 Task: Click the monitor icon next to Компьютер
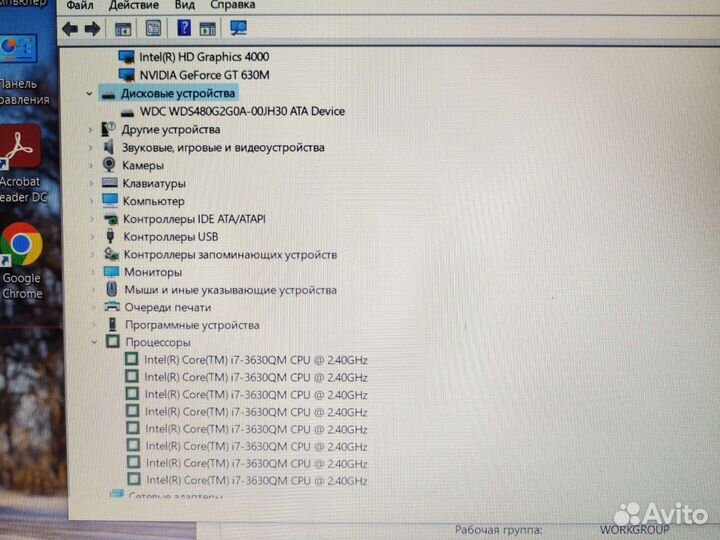coord(110,200)
